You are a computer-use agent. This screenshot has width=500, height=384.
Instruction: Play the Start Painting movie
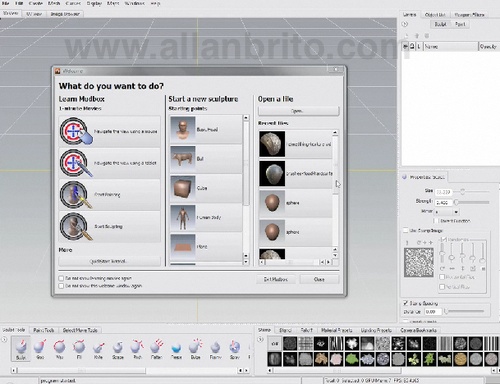click(x=109, y=195)
